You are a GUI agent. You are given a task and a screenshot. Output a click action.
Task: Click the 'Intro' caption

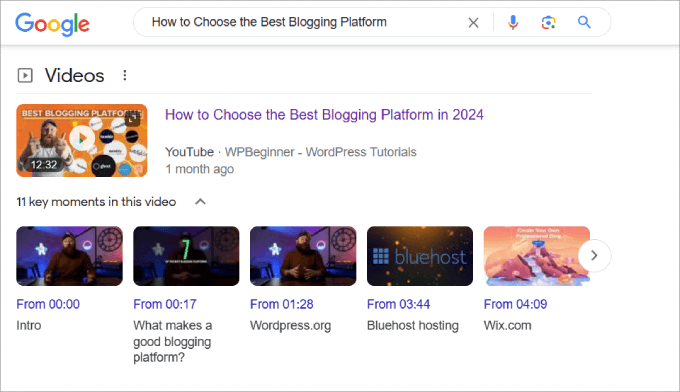(x=29, y=326)
